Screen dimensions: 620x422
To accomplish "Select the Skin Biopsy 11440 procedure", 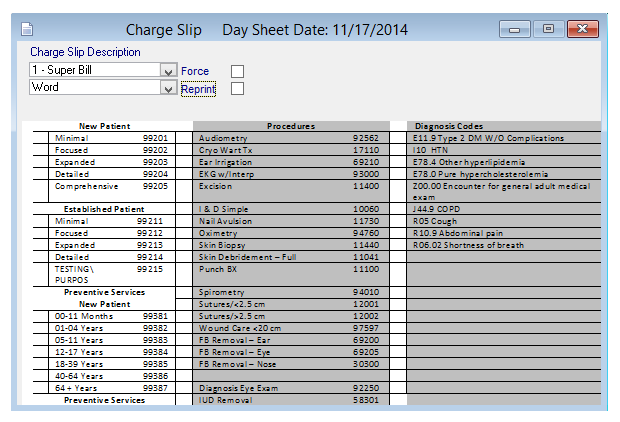I will point(288,245).
